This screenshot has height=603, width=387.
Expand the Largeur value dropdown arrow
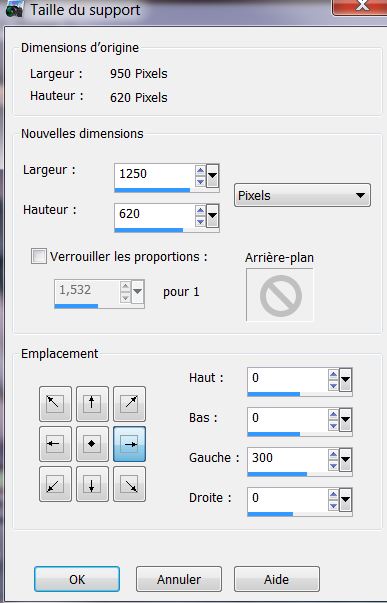pyautogui.click(x=213, y=175)
